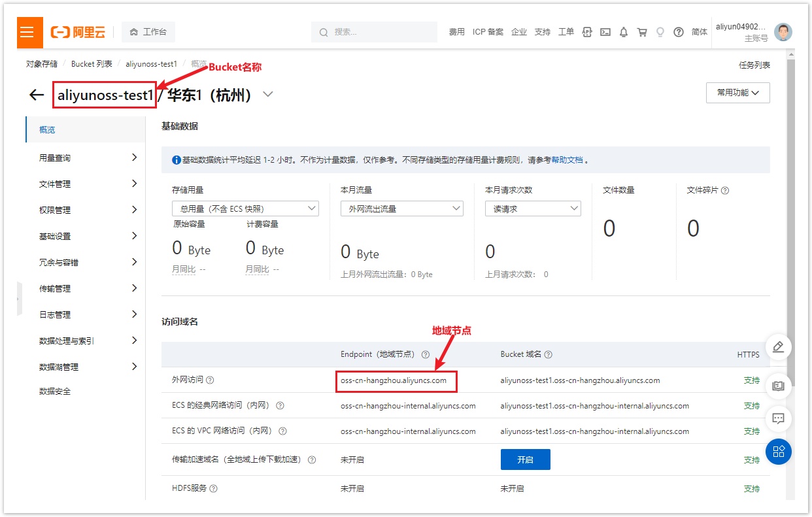Go to 对象存储 breadcrumb
The image size is (812, 517).
42,64
